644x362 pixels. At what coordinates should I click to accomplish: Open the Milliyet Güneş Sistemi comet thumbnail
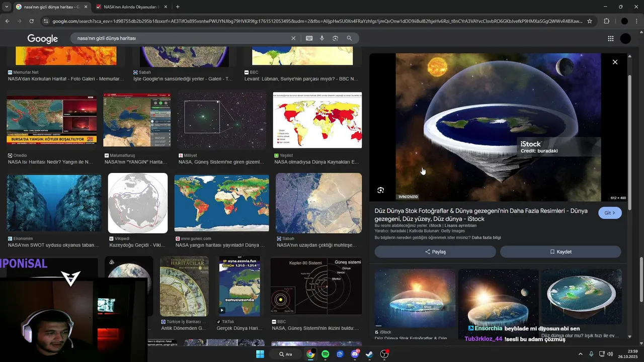221,120
